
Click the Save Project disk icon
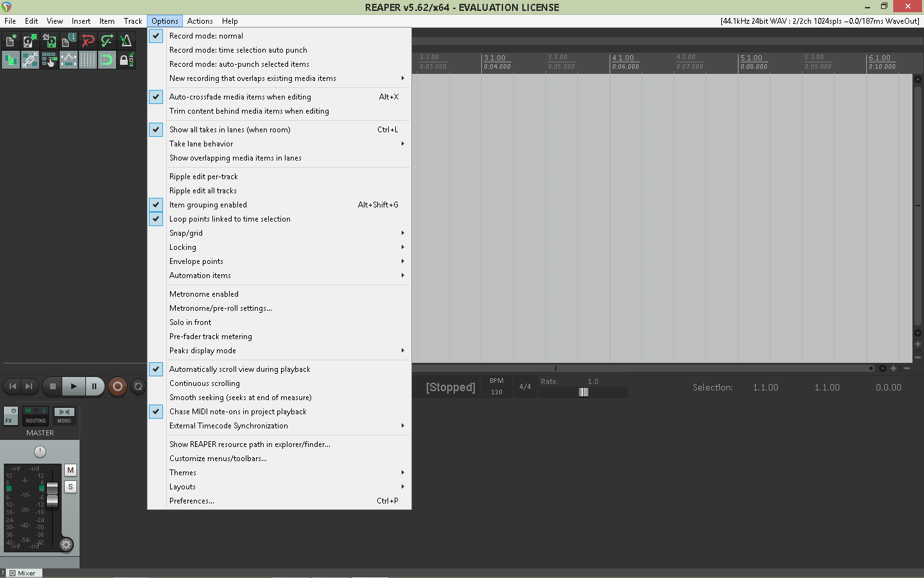pos(49,41)
